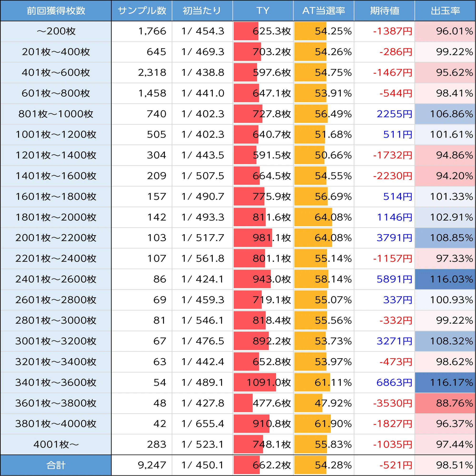Click total TY value 662.2枚
The width and height of the screenshot is (476, 476).
click(272, 465)
